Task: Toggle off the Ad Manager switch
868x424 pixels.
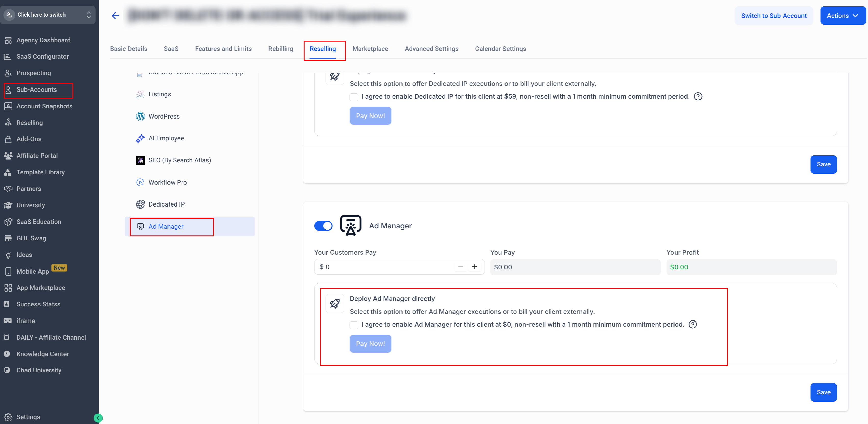Action: pyautogui.click(x=323, y=226)
